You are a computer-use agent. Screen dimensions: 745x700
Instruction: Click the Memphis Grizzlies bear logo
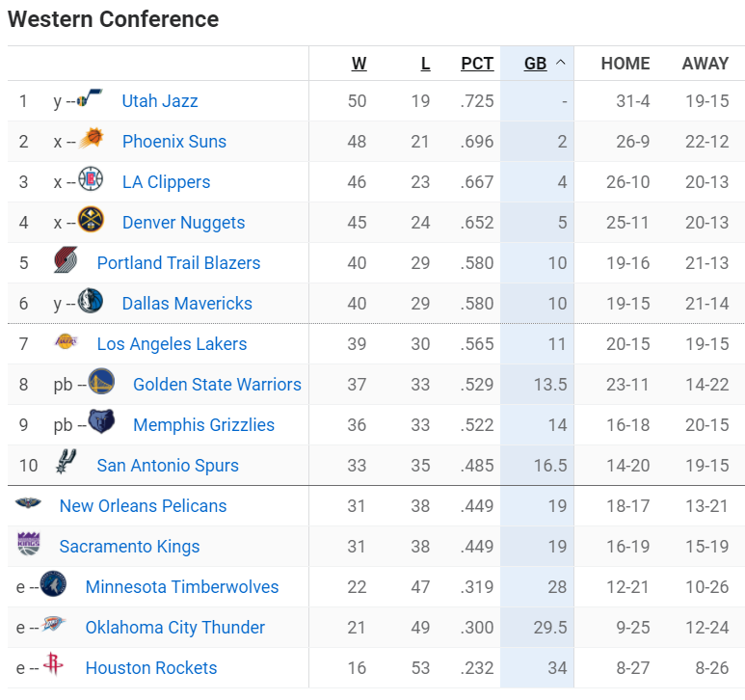tap(101, 421)
